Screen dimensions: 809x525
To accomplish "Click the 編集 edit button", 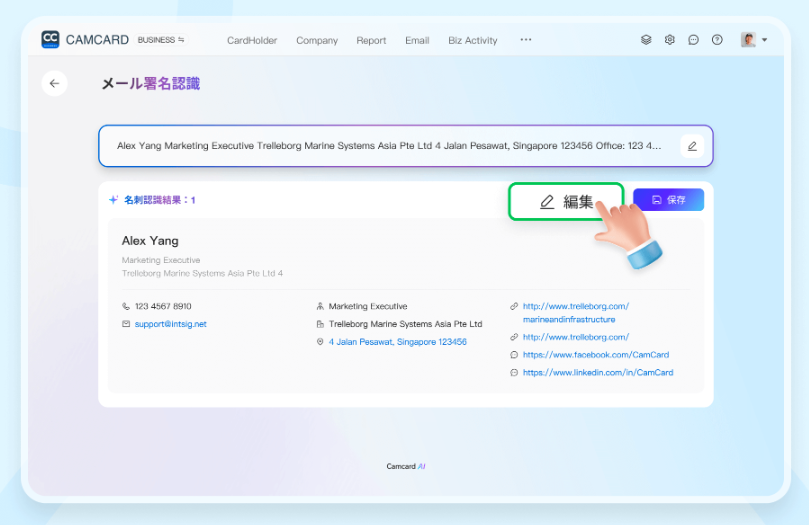I will 566,202.
